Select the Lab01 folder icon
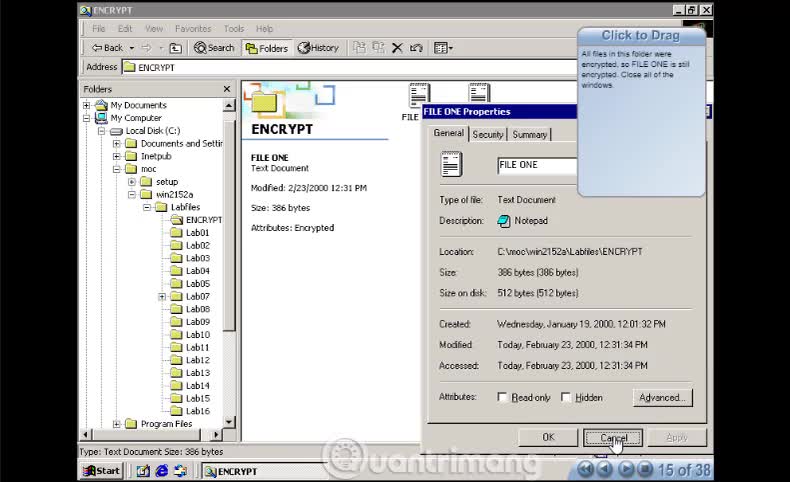The image size is (790, 482). (x=176, y=233)
